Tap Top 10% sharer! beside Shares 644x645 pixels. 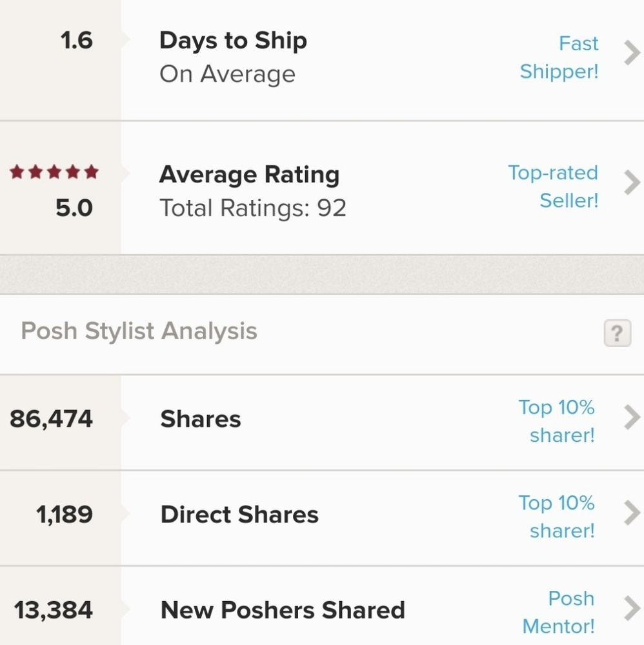[x=556, y=421]
